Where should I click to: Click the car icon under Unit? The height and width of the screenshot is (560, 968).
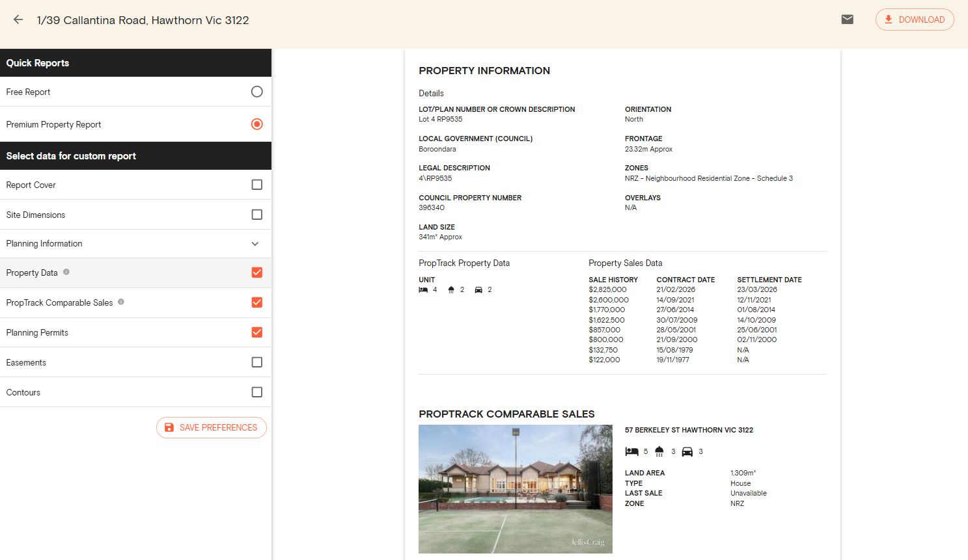[x=478, y=290]
